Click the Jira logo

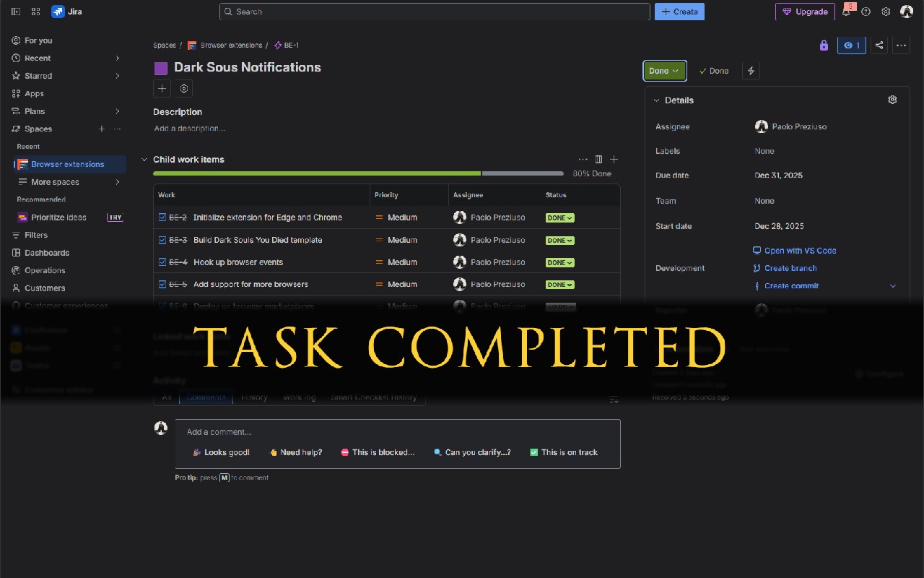(x=66, y=12)
